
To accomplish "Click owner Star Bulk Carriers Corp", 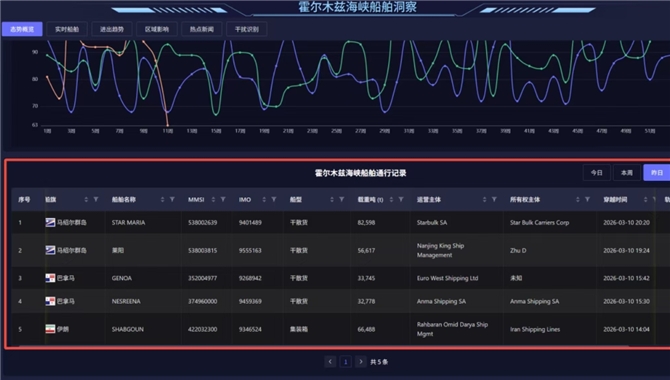I will coord(539,222).
